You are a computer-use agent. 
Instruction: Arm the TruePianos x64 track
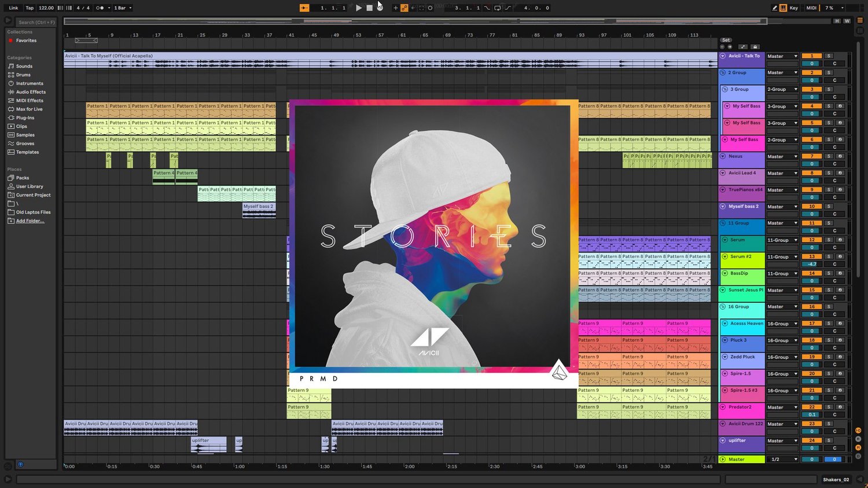[x=840, y=190]
